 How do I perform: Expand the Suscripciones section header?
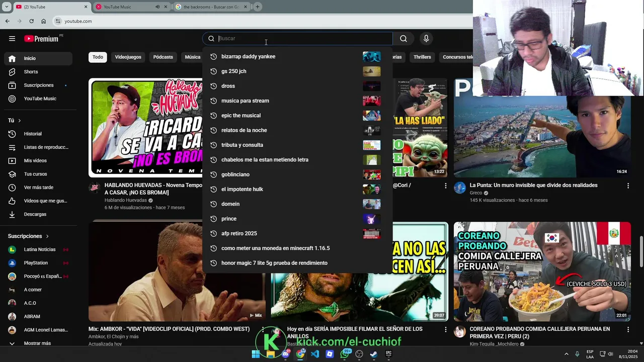(x=28, y=236)
